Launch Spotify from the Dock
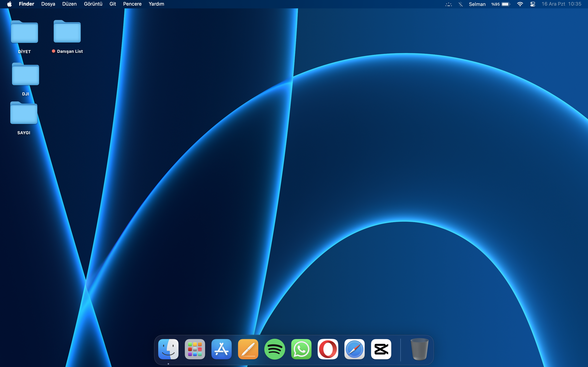 click(x=275, y=349)
